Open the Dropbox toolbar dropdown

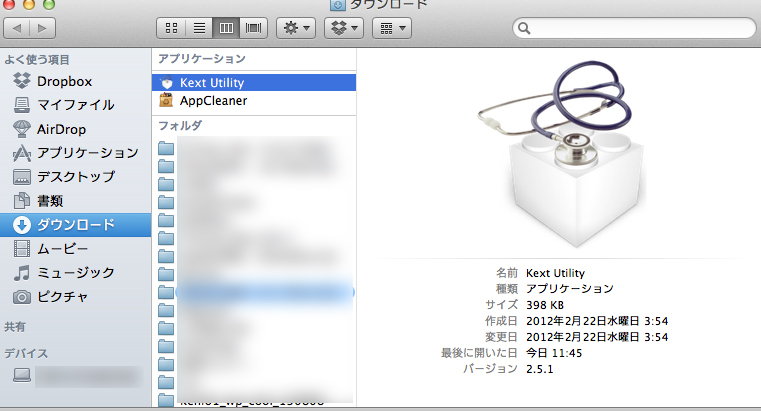(x=344, y=28)
